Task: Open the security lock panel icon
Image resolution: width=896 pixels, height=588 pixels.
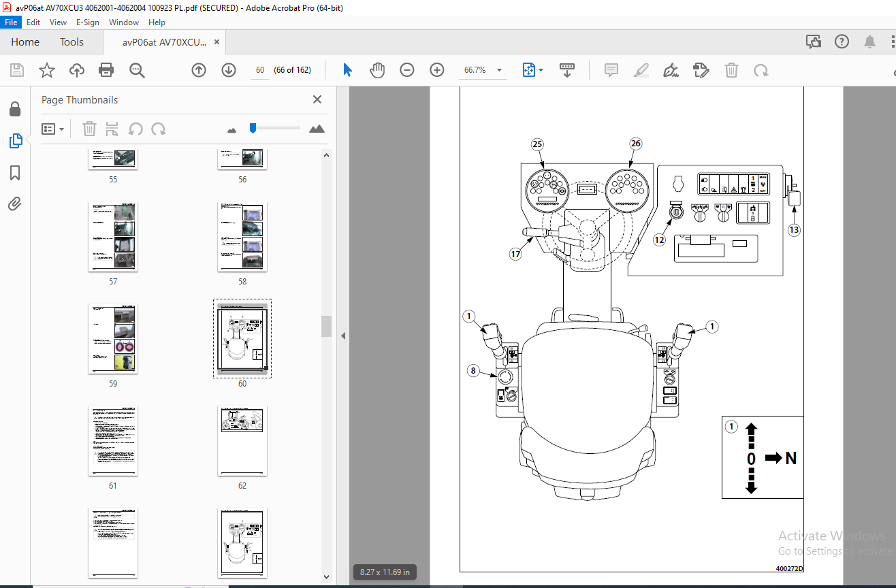Action: click(x=15, y=110)
